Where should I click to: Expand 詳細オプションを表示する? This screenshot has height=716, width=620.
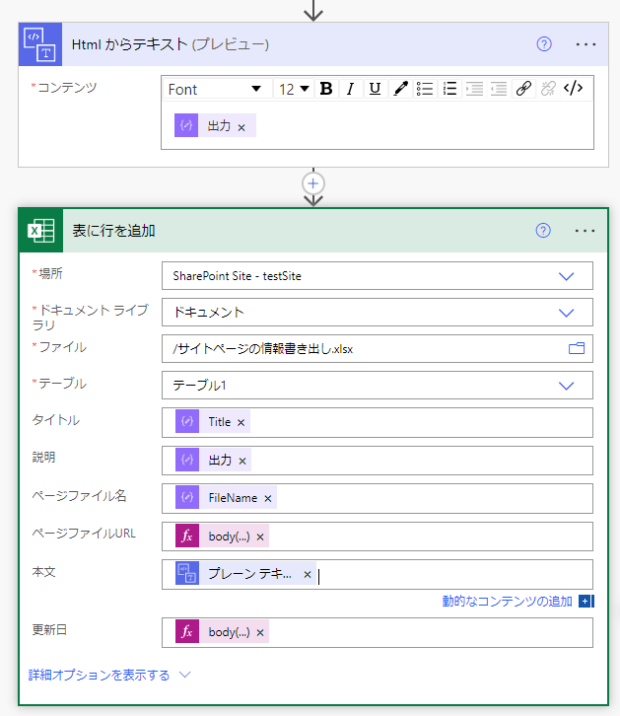tap(109, 675)
